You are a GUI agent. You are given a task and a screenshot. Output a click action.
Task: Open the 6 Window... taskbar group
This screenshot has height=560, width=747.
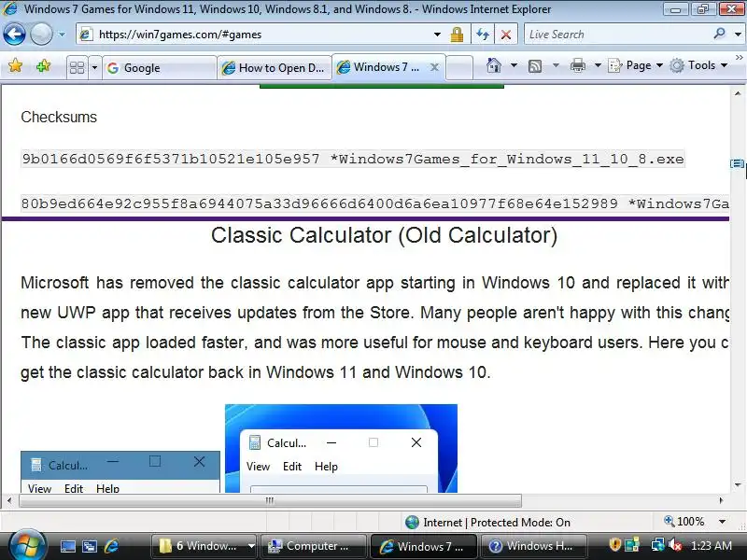tap(204, 546)
